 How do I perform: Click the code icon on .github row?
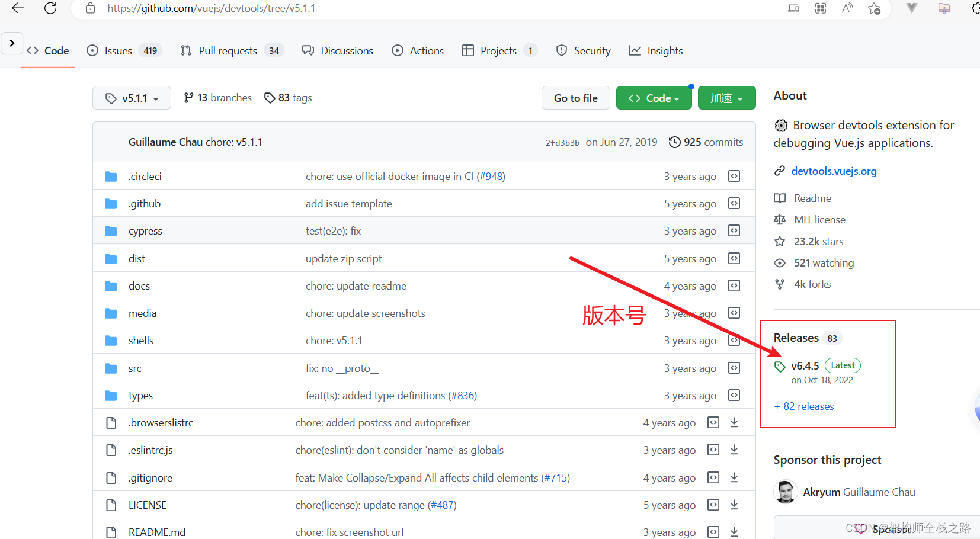click(x=734, y=203)
